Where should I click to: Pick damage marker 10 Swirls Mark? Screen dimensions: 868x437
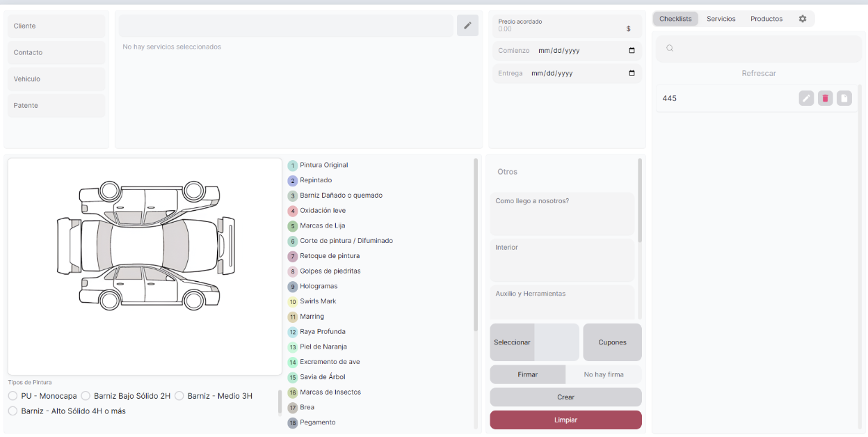click(x=293, y=302)
